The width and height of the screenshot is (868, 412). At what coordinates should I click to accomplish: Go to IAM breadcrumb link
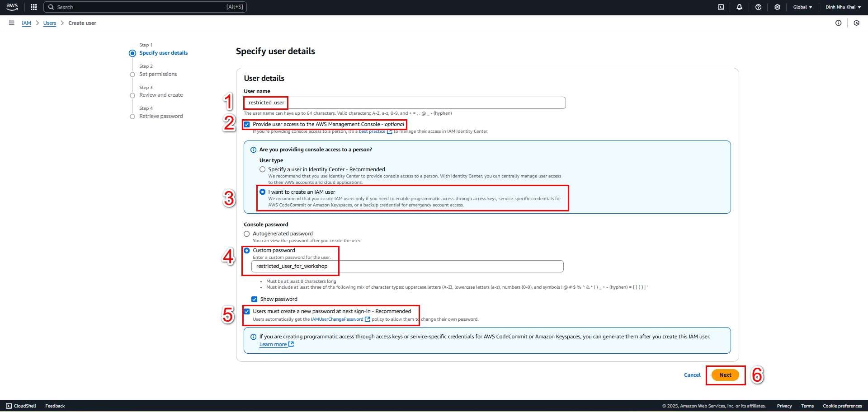pos(27,23)
